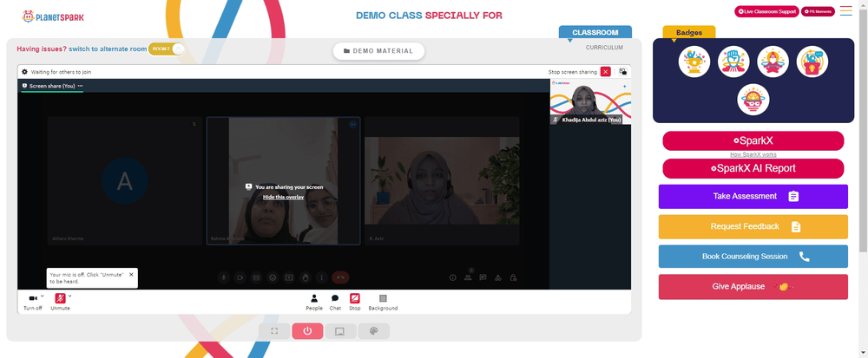The image size is (868, 358).
Task: Toggle fullscreen for the classroom
Action: [x=274, y=331]
